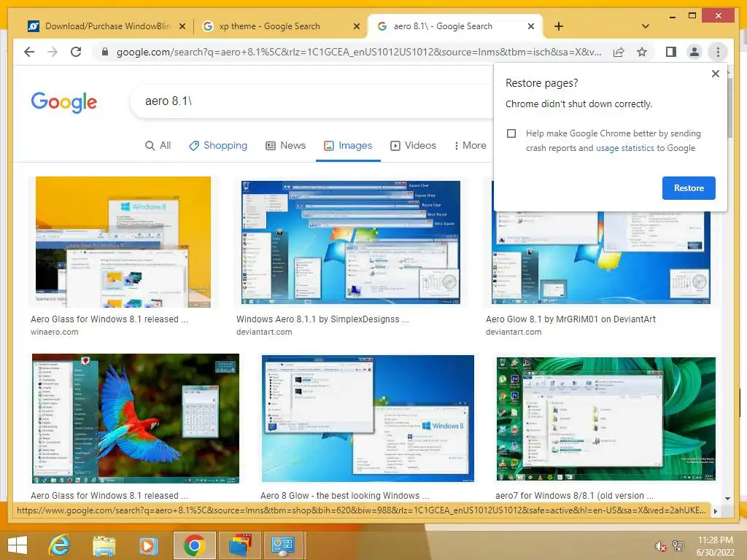This screenshot has width=747, height=560.
Task: Click the Chrome taskbar icon
Action: [194, 545]
